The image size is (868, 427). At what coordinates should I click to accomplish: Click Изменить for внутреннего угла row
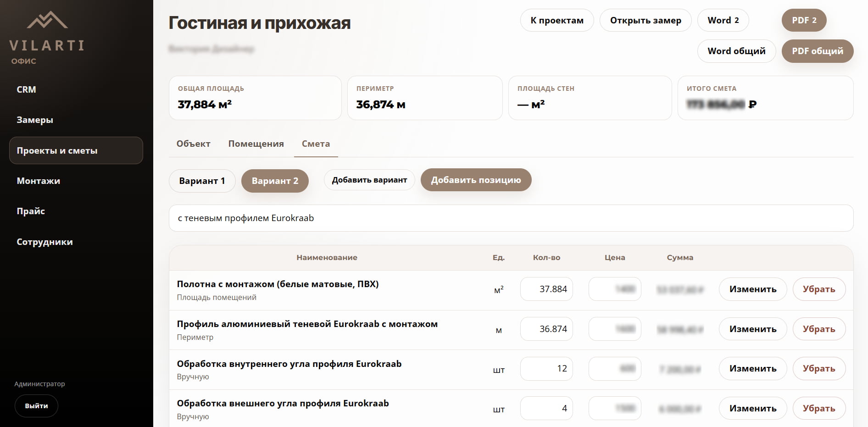(x=753, y=368)
